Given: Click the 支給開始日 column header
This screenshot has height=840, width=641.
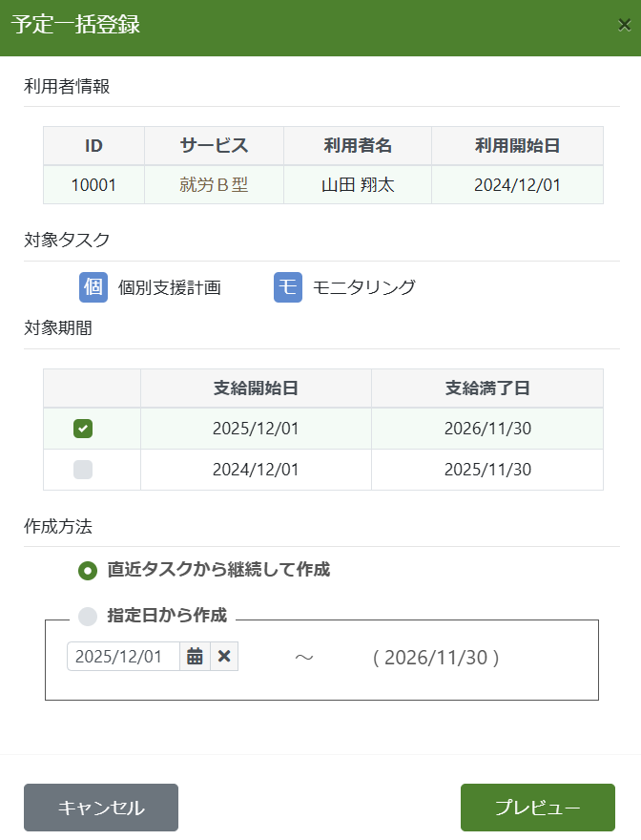Looking at the screenshot, I should point(256,388).
